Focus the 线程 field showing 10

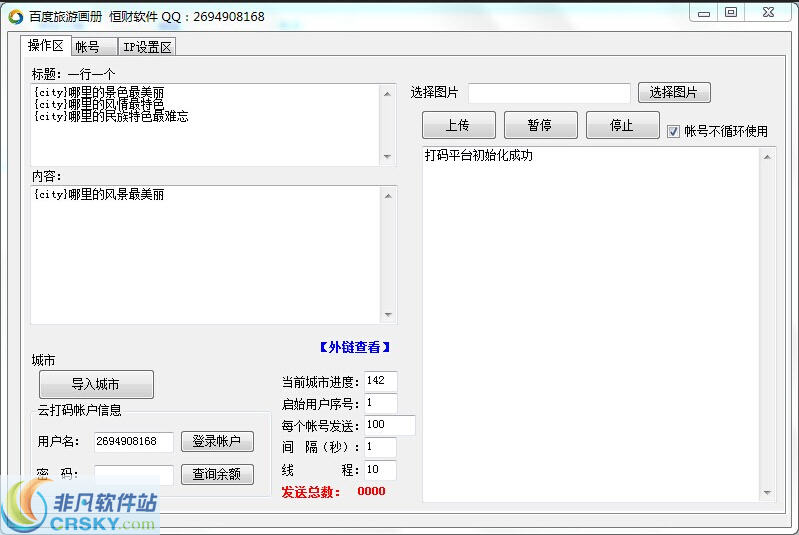[380, 470]
